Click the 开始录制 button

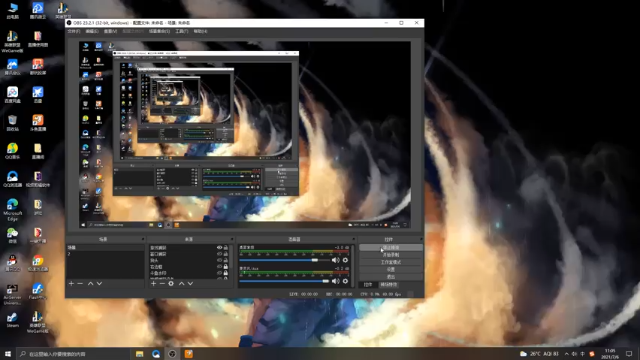[x=391, y=255]
